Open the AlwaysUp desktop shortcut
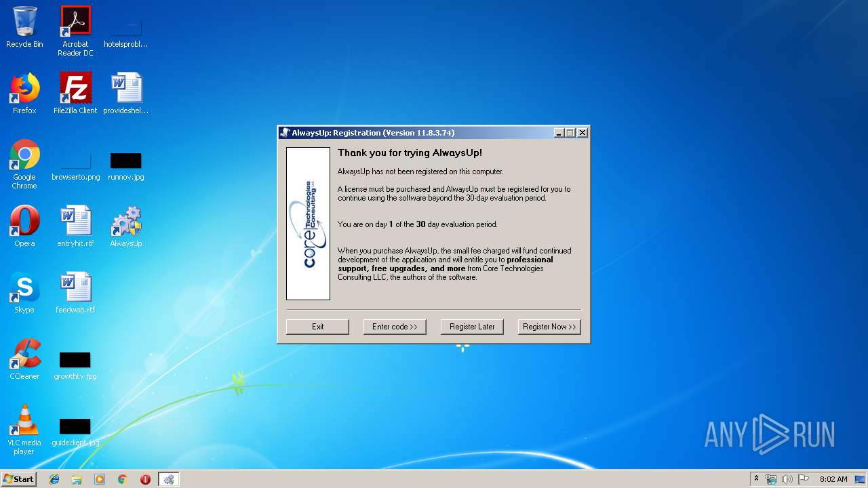This screenshot has width=868, height=488. tap(125, 226)
